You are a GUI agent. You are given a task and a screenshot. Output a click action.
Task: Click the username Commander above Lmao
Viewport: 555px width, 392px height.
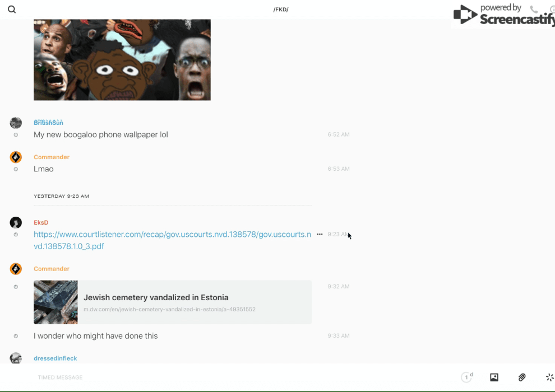click(x=52, y=157)
